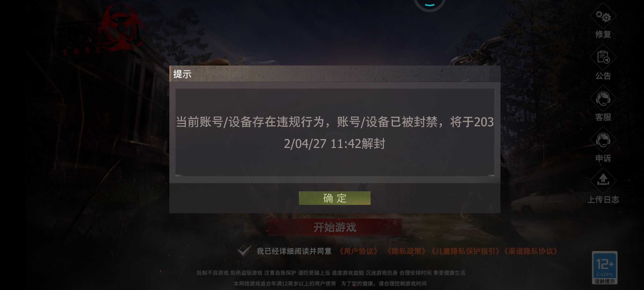Screen dimensions: 644x290
Task: Tap the loading indicator at top center
Action: (x=430, y=5)
